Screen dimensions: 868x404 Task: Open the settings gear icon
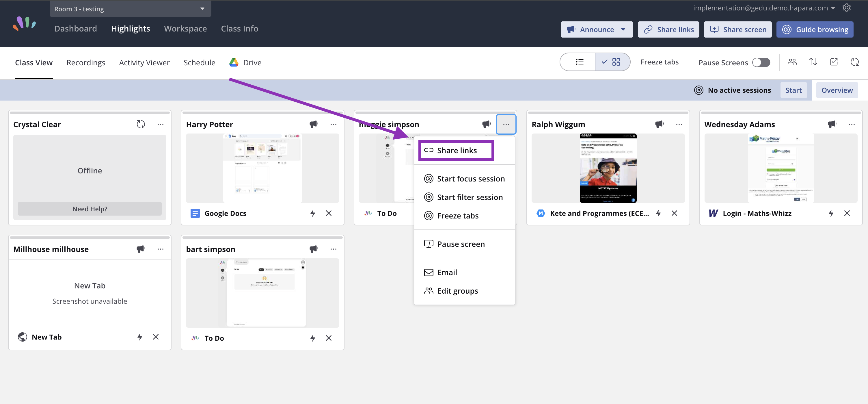point(846,8)
